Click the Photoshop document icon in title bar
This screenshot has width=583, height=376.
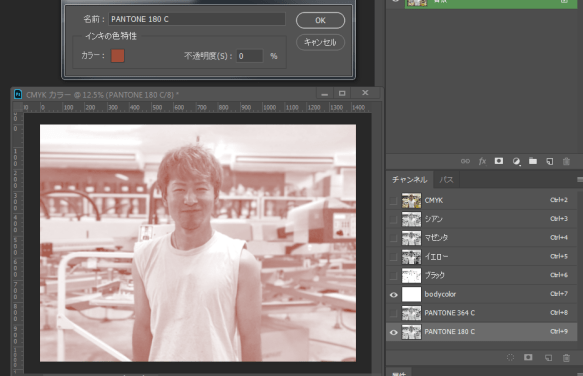(18, 94)
